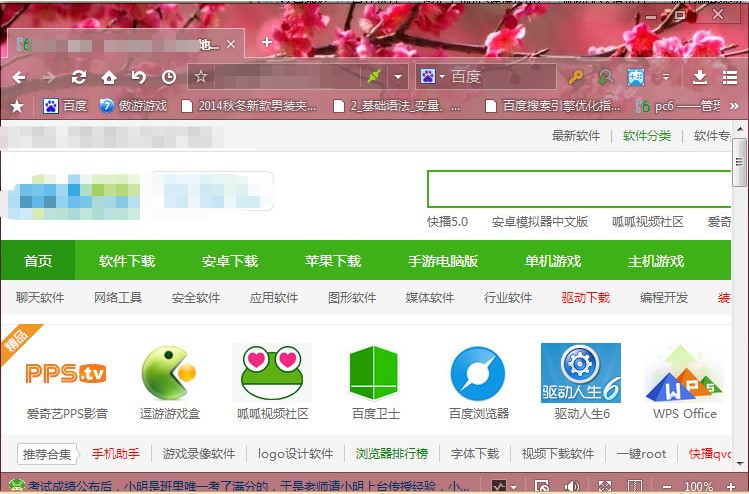The height and width of the screenshot is (494, 749).
Task: Open the 驱动下载 category
Action: [x=586, y=298]
